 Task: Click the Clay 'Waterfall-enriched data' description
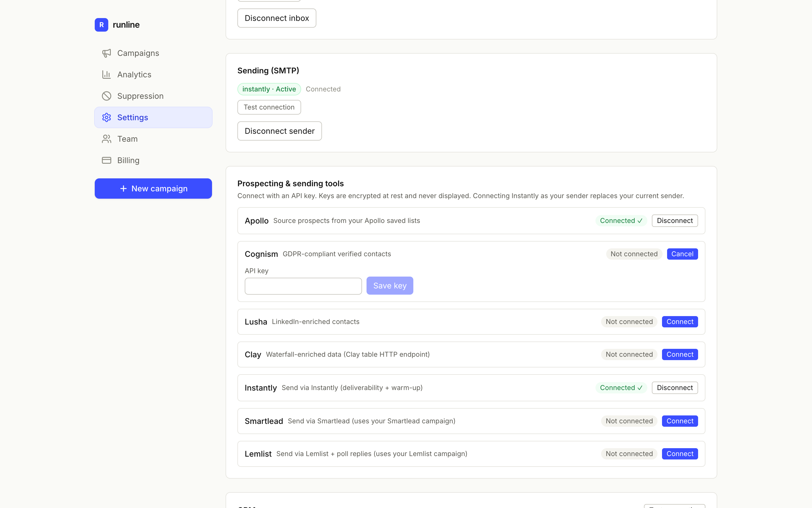pos(348,354)
